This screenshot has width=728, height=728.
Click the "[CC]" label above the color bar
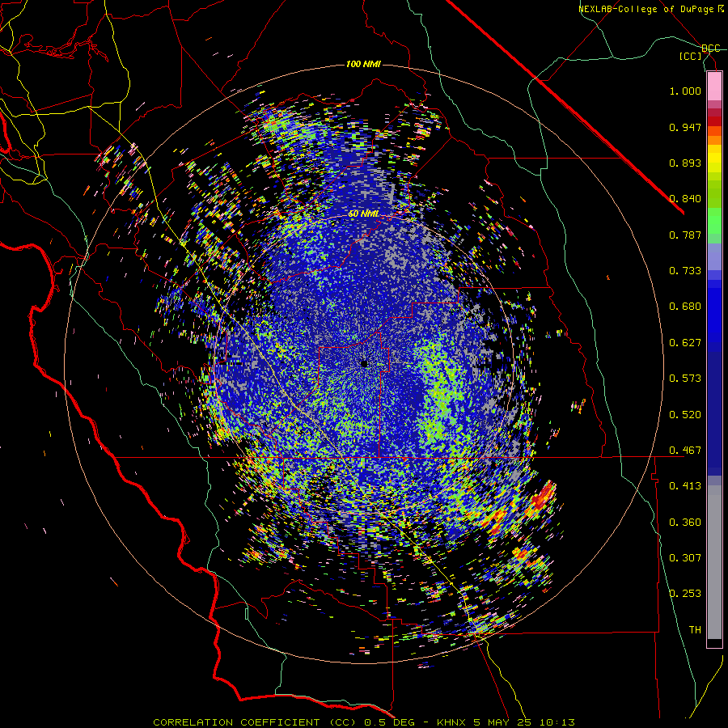point(691,56)
